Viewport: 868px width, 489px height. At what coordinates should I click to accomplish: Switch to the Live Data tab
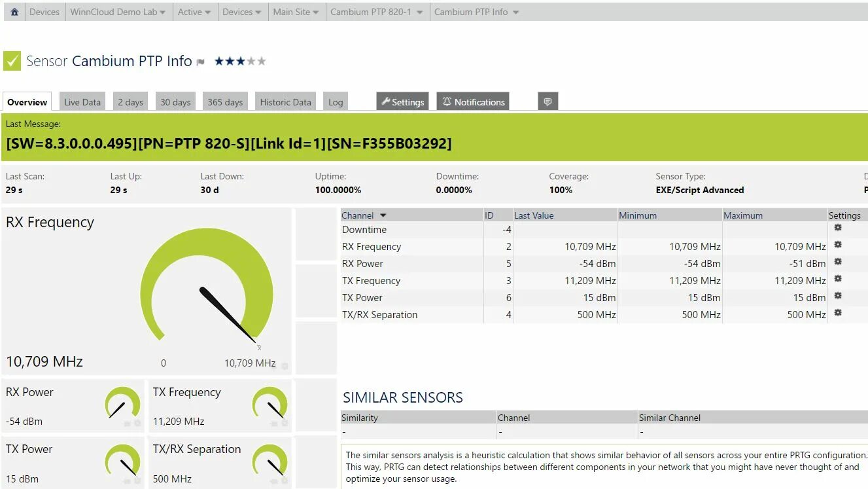tap(82, 102)
